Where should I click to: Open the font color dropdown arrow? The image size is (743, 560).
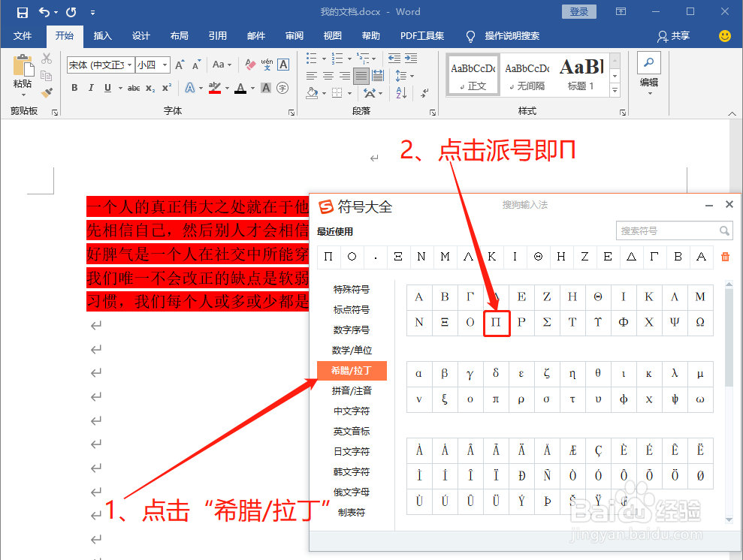tap(252, 88)
